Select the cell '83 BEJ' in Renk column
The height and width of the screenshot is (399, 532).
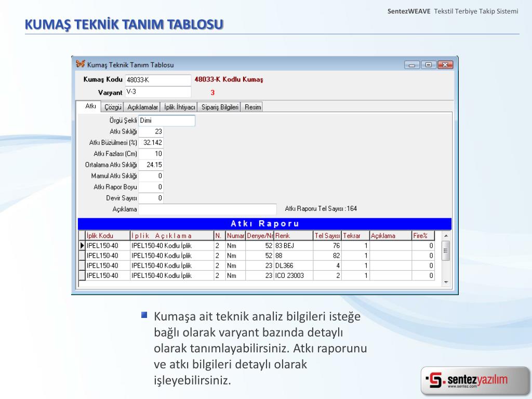click(293, 246)
